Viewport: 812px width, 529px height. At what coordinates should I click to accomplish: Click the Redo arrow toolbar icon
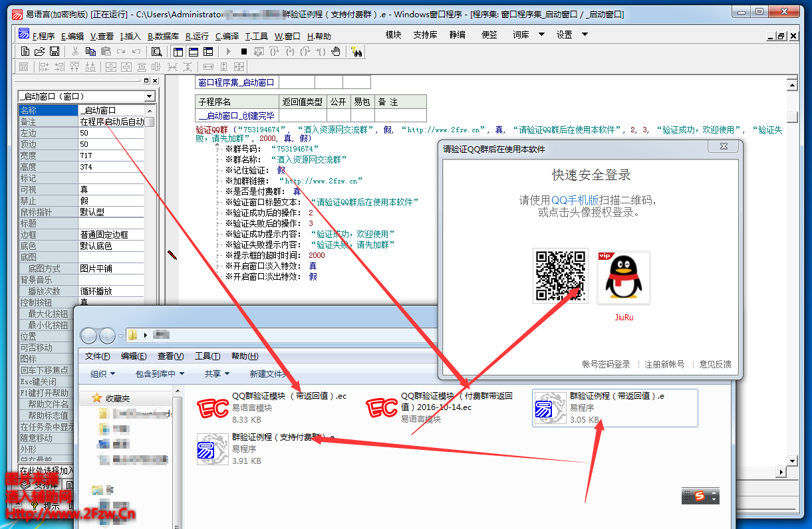[x=121, y=51]
